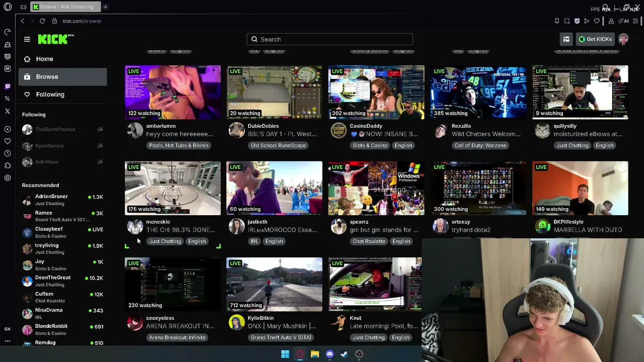Open DubieDobies RuneScape stream thumbnail
Image resolution: width=644 pixels, height=362 pixels.
[x=274, y=92]
